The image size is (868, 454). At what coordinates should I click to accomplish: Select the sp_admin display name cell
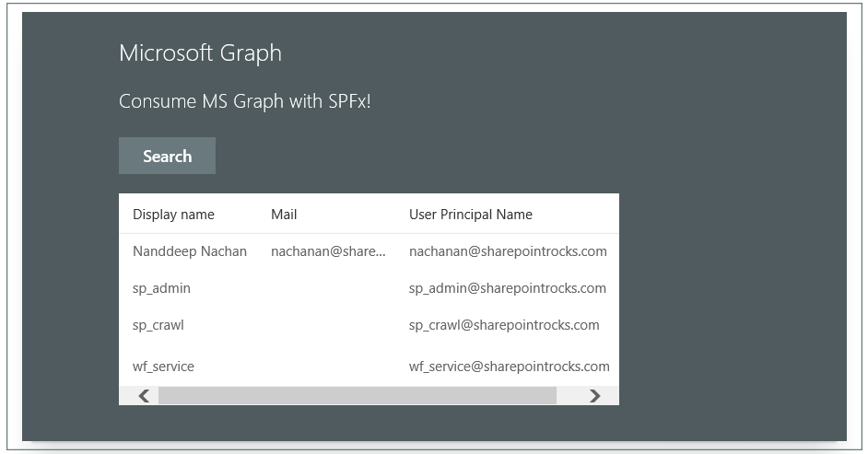pos(161,288)
